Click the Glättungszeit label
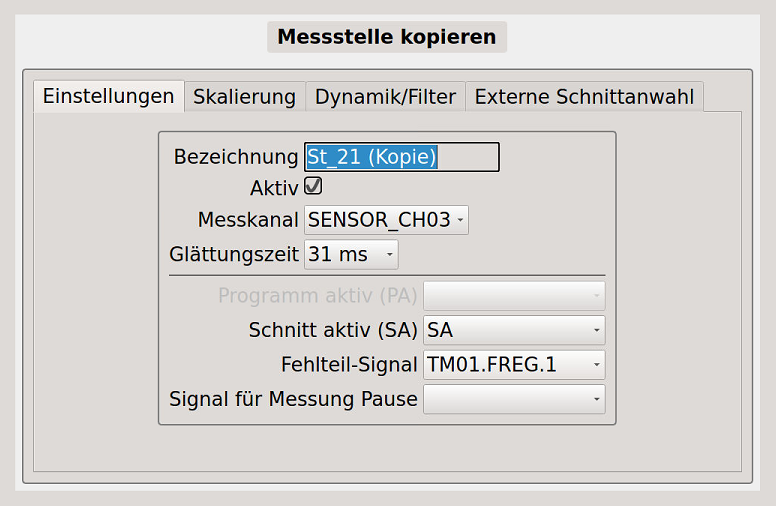The height and width of the screenshot is (506, 776). [x=234, y=255]
